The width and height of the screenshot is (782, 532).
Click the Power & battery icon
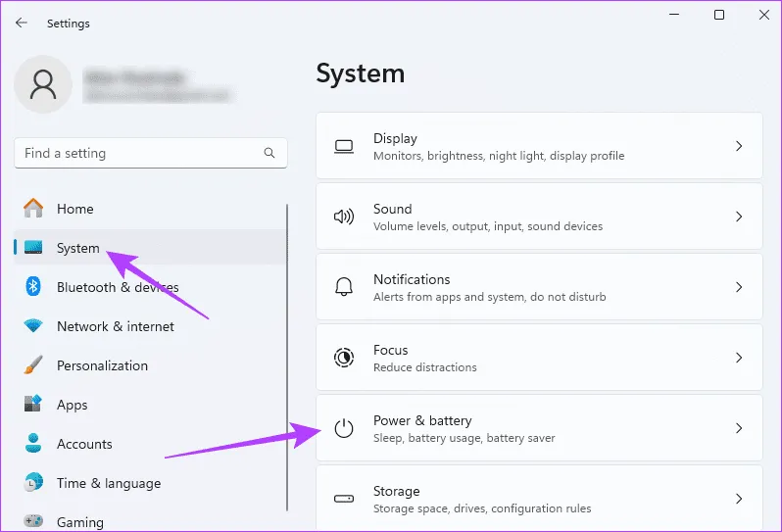[344, 428]
